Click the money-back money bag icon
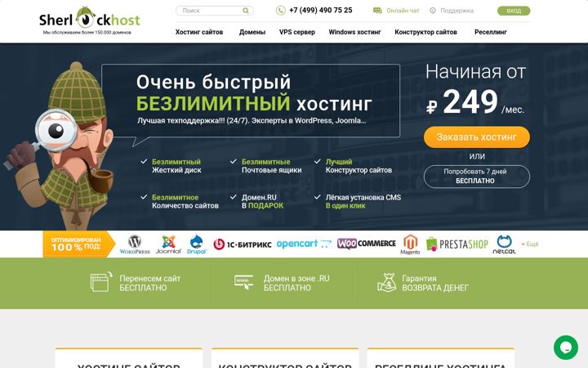 point(386,282)
